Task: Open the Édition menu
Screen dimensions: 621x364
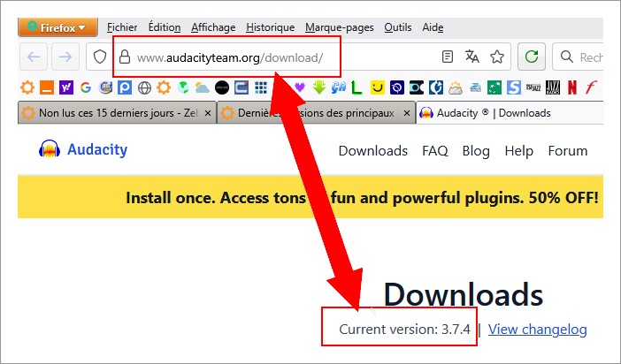Action: coord(165,27)
